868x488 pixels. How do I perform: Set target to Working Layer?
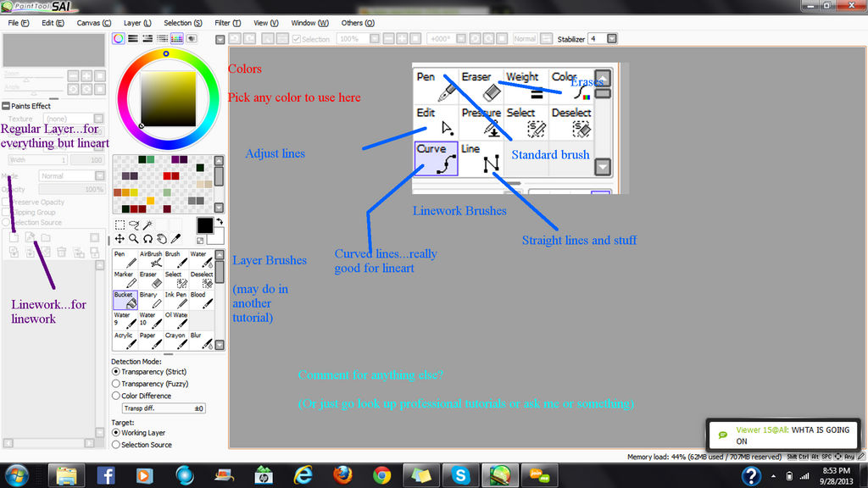(x=139, y=433)
